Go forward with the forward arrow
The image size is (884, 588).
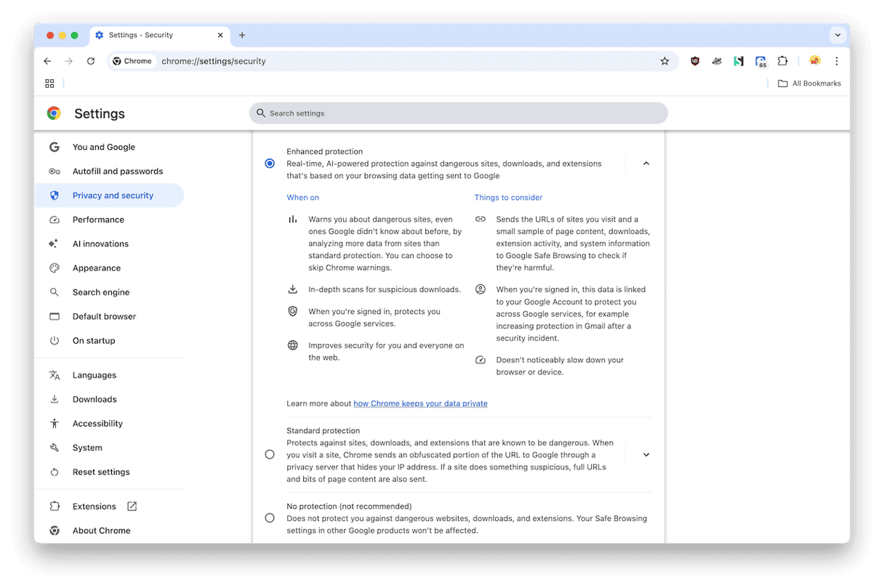(69, 61)
